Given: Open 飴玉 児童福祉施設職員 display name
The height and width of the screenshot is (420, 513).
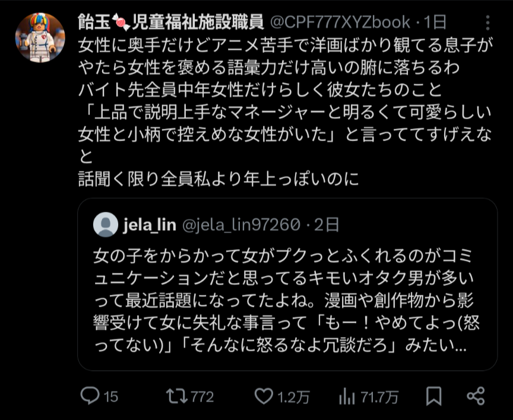Looking at the screenshot, I should (x=171, y=23).
